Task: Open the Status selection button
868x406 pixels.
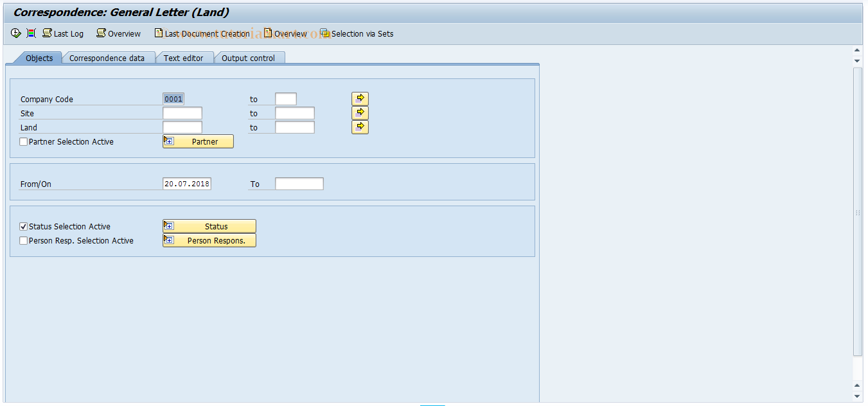Action: coord(209,226)
